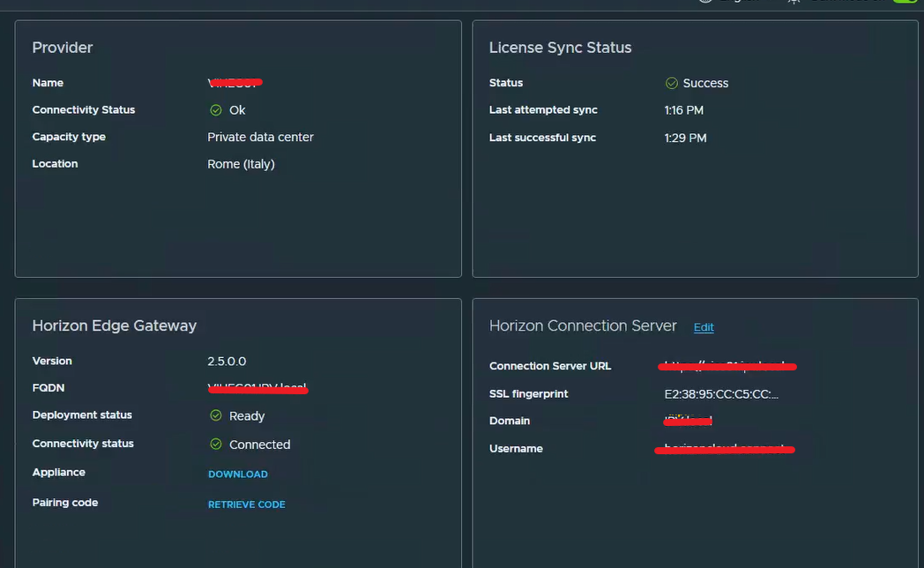Click the green check icon beside Connected

[216, 445]
